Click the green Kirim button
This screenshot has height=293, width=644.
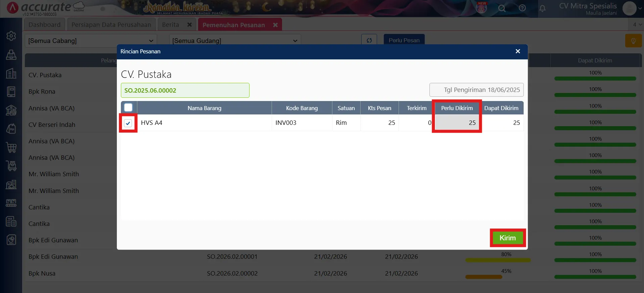click(x=507, y=238)
